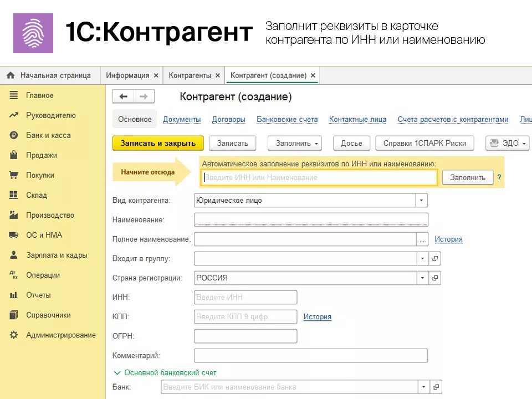The height and width of the screenshot is (399, 532).
Task: Click the Справки 1СПАРК Риски button
Action: (425, 144)
